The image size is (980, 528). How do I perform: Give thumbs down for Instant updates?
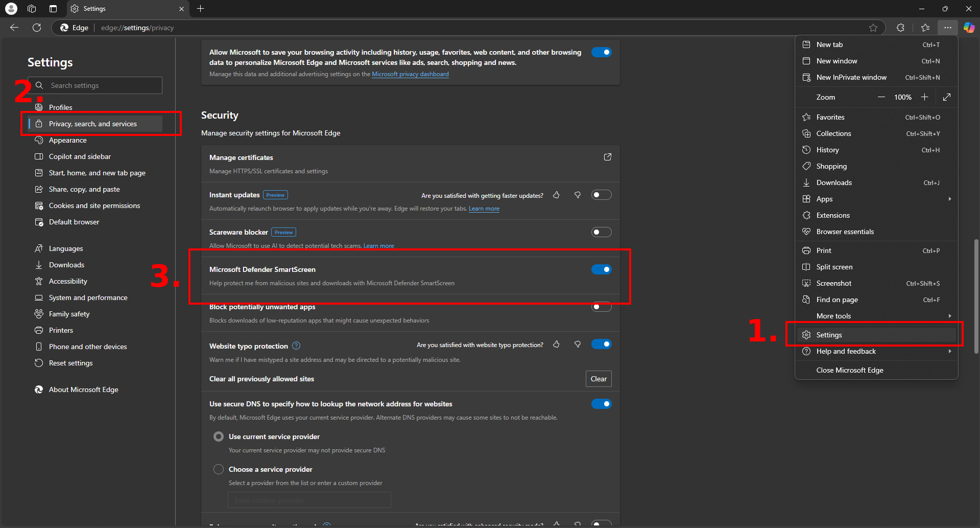point(578,195)
